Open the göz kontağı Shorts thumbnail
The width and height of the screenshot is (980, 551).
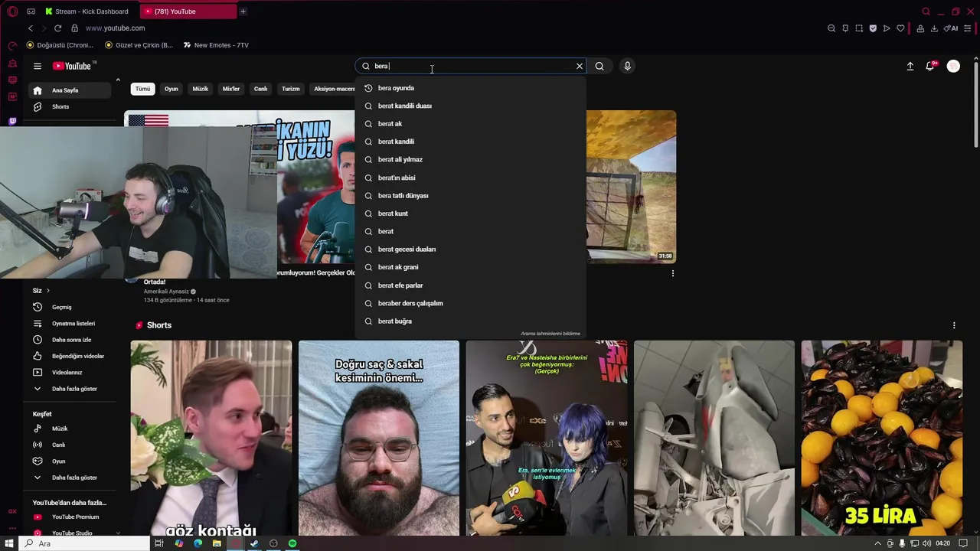(x=211, y=438)
